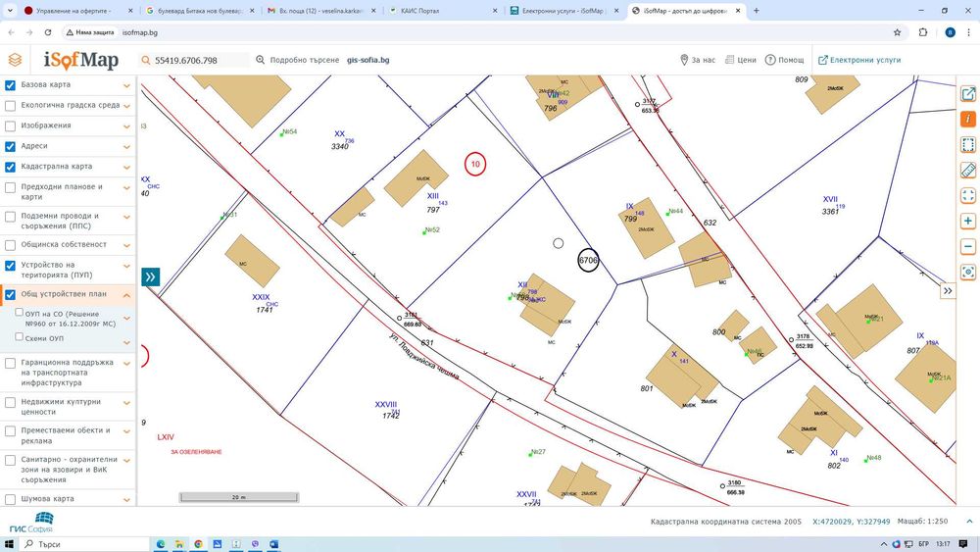Enable the Изображения layer

tap(10, 126)
